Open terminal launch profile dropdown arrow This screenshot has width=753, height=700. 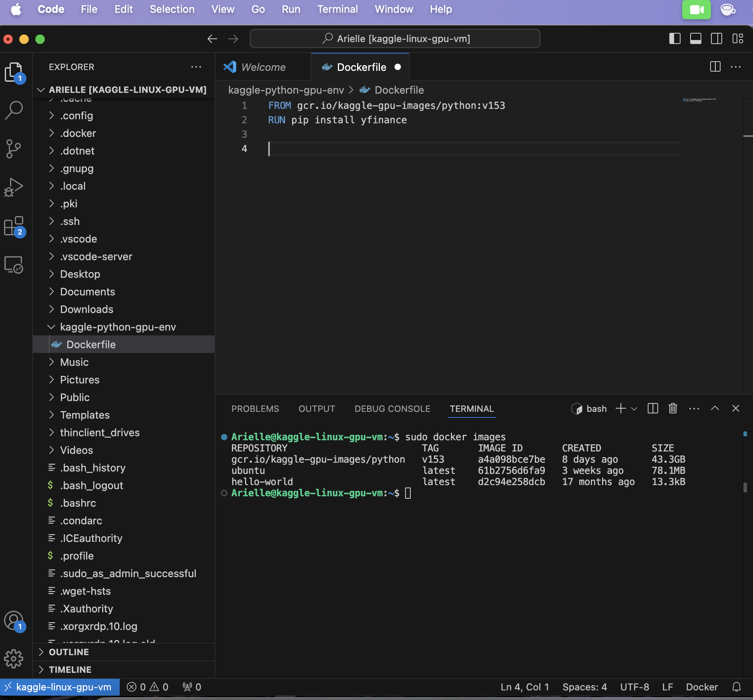(634, 409)
